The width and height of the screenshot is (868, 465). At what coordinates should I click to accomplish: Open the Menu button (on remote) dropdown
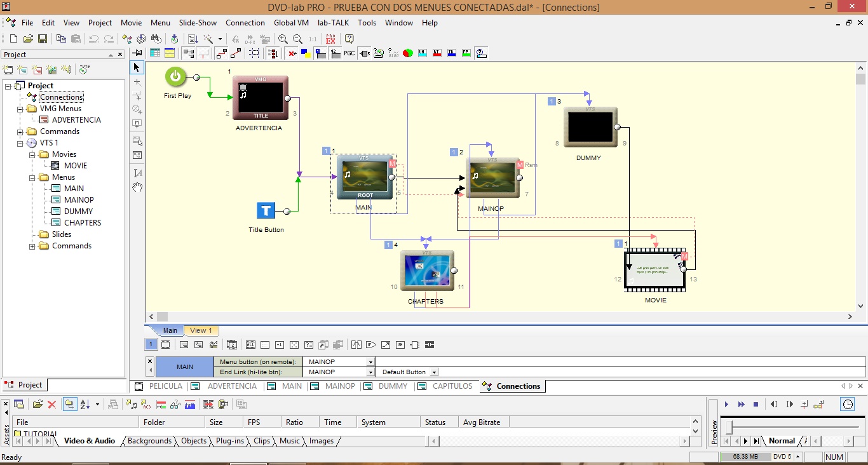[370, 362]
